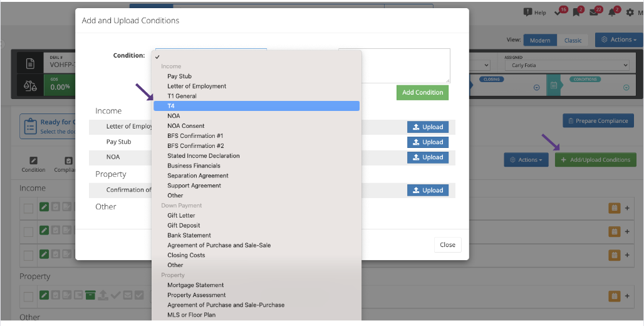644x326 pixels.
Task: Click the green archive icon in Property row
Action: pos(90,295)
